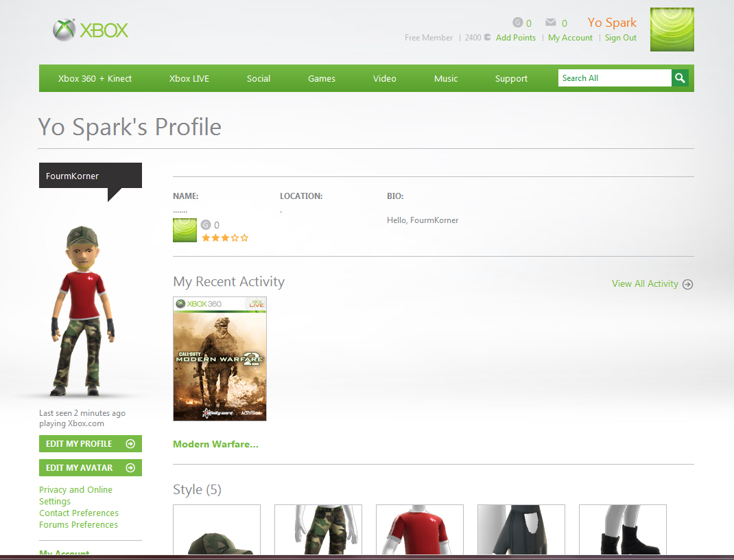The image size is (734, 560).
Task: Open Contact Preferences link
Action: point(79,513)
